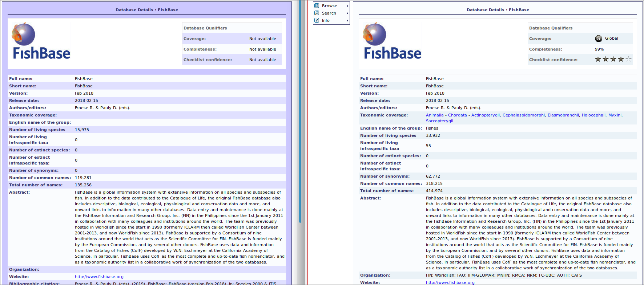Click the organization list 'FIN; WorldFish; FAO...'
The image size is (644, 285).
(504, 275)
